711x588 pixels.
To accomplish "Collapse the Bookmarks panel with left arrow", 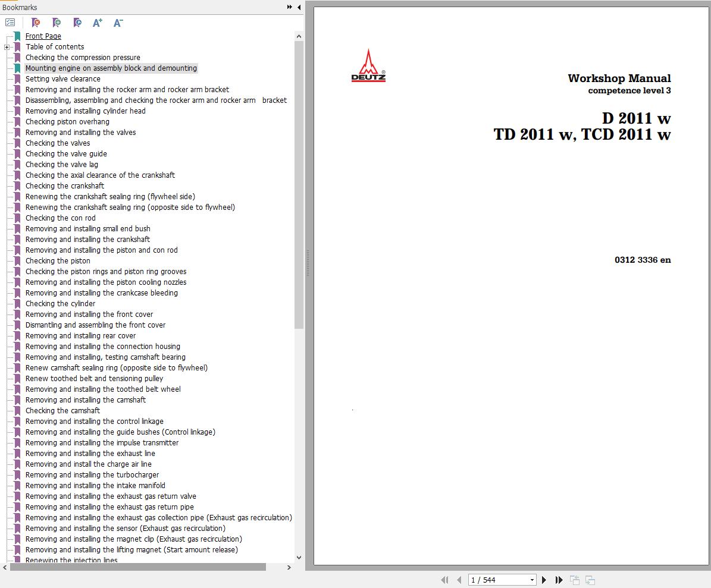I will click(x=299, y=7).
